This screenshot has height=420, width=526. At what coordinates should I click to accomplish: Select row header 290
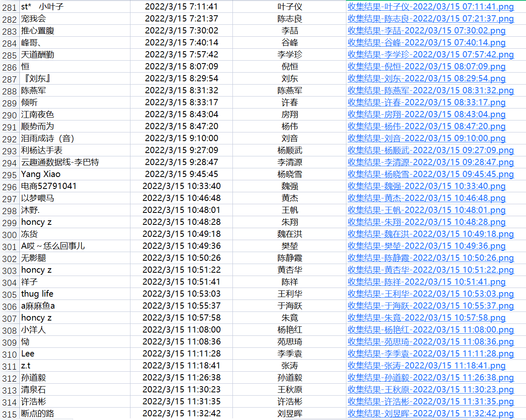pyautogui.click(x=9, y=115)
